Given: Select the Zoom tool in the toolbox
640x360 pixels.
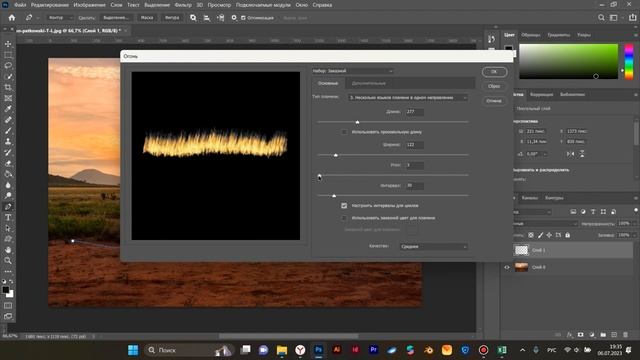Looking at the screenshot, I should point(8,261).
